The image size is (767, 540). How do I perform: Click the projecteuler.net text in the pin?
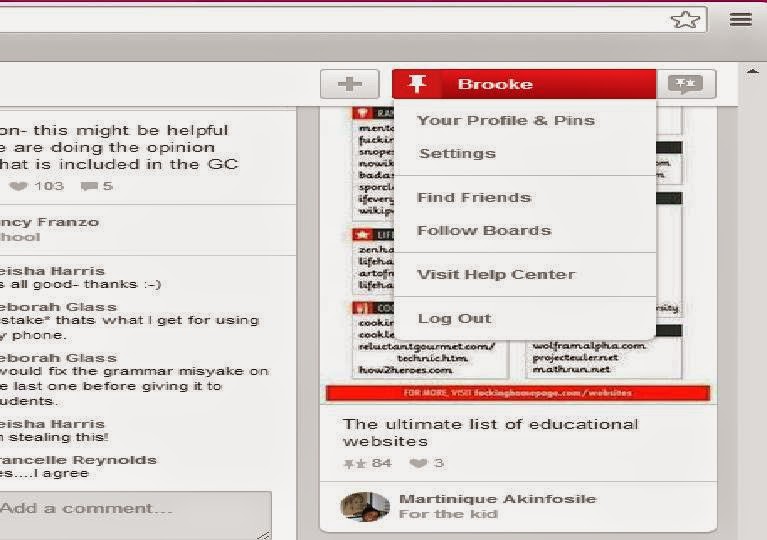pos(575,358)
